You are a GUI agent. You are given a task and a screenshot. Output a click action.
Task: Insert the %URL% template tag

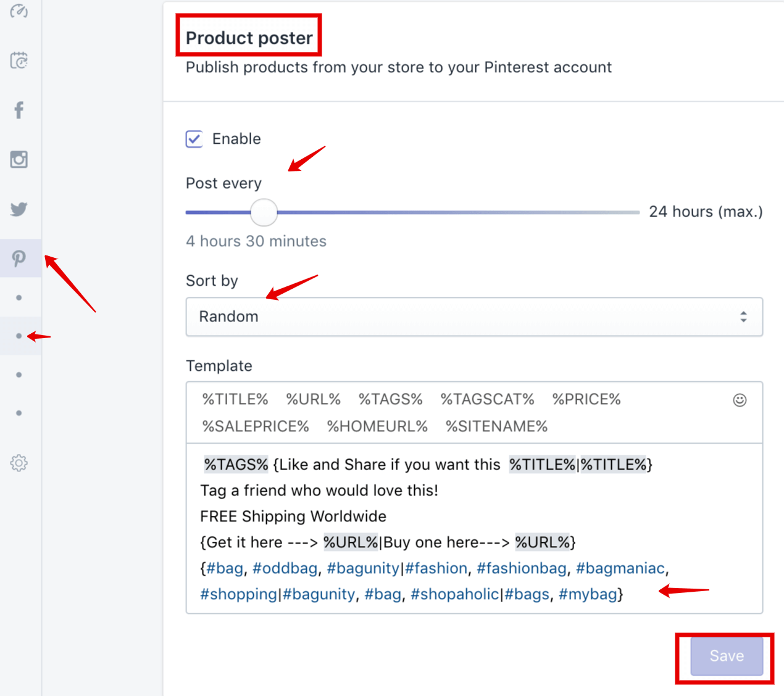pos(314,399)
